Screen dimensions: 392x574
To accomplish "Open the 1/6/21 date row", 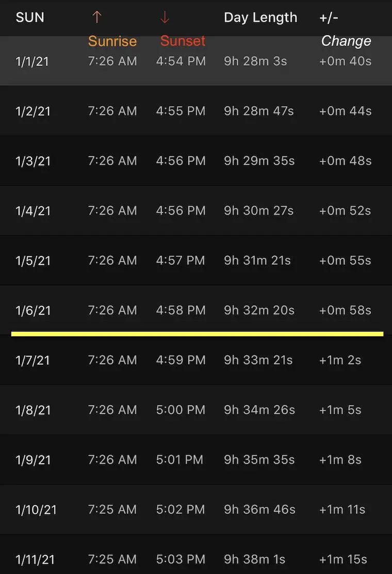I will 196,310.
